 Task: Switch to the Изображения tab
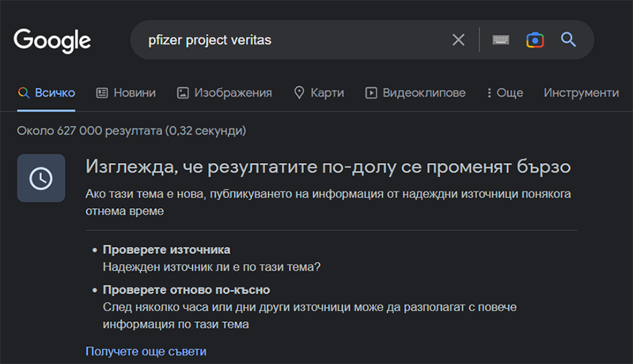point(225,93)
